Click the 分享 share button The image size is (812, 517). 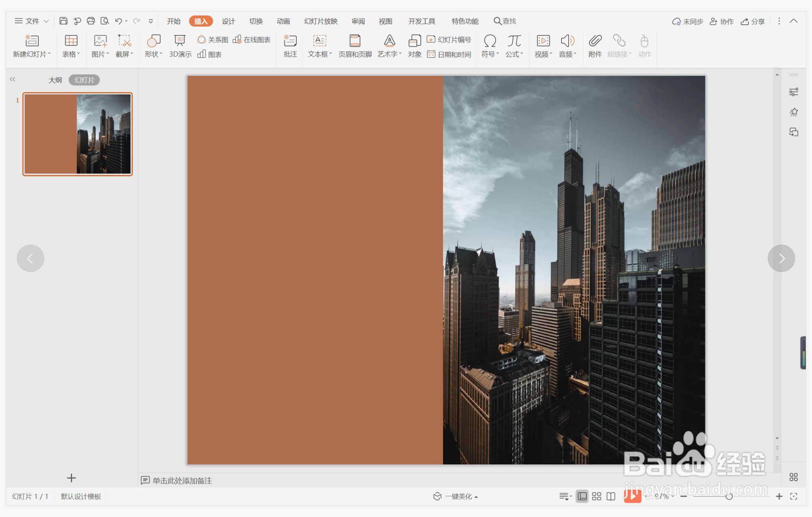pos(753,22)
